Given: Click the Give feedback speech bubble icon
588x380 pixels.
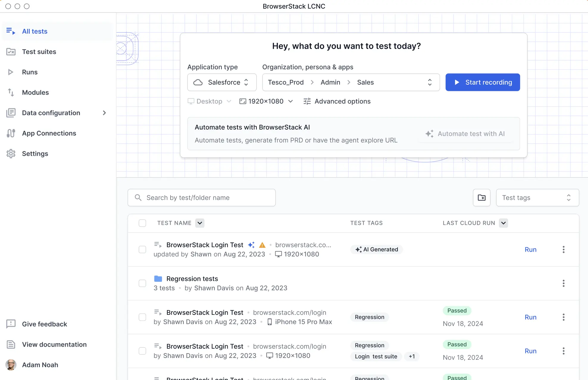Looking at the screenshot, I should (x=11, y=324).
